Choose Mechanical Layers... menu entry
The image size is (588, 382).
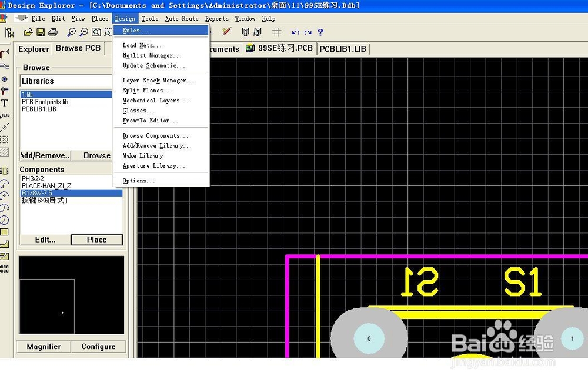[161, 101]
